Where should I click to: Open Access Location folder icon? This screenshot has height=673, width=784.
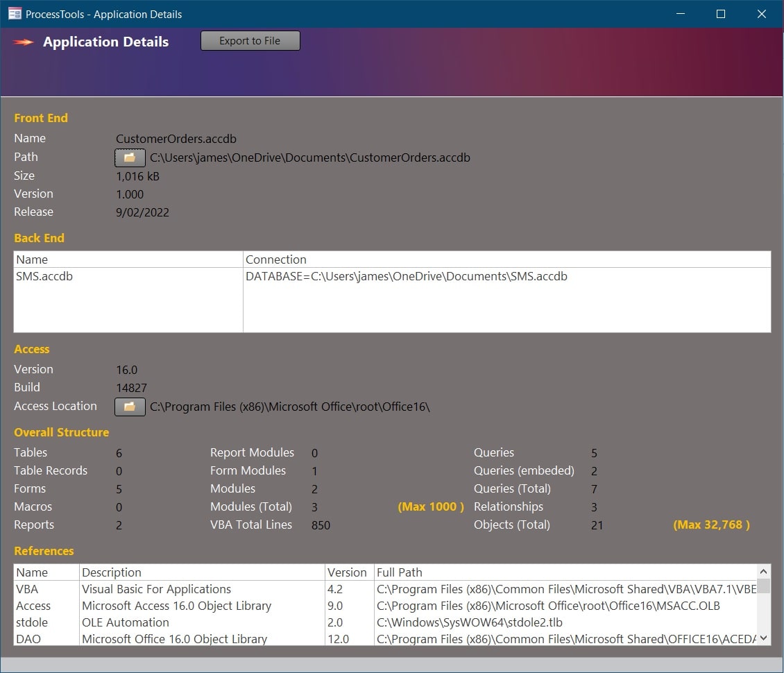pyautogui.click(x=130, y=407)
